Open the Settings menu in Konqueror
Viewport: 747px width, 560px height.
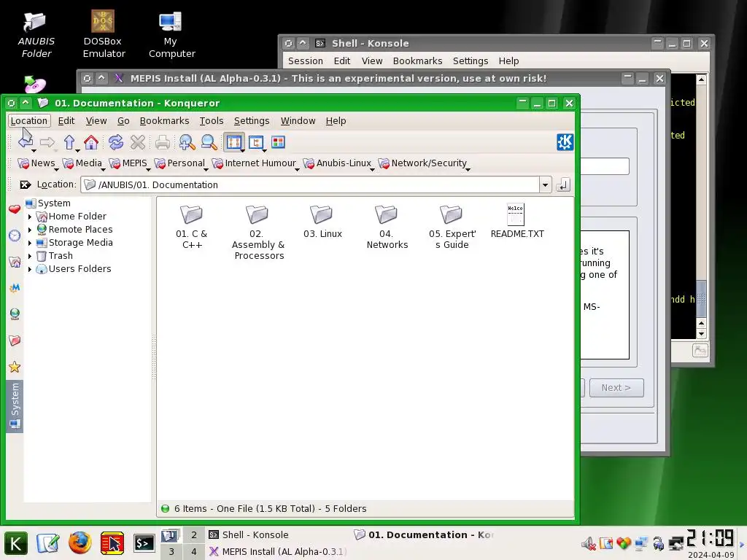[252, 121]
